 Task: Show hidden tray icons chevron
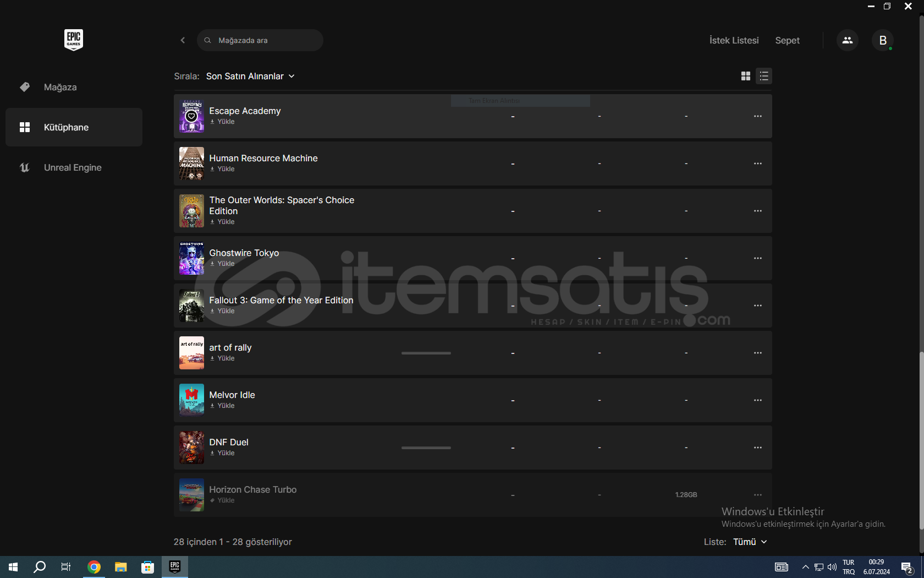(806, 567)
